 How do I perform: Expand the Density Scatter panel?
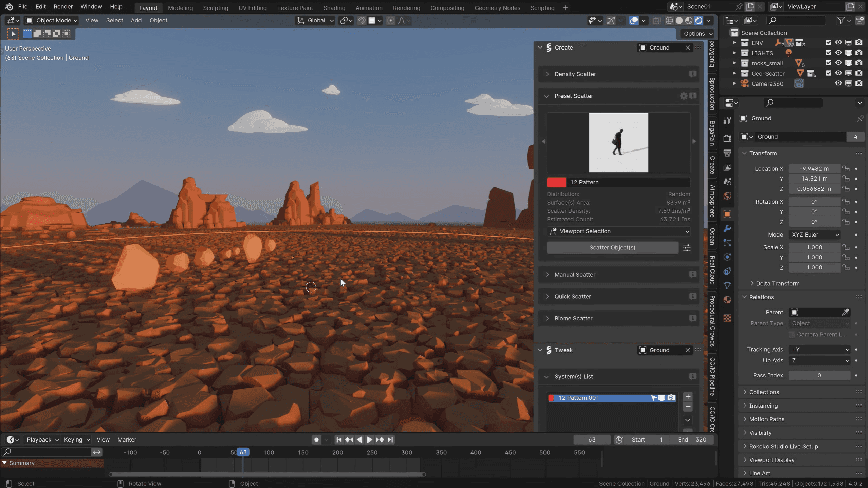coord(575,74)
